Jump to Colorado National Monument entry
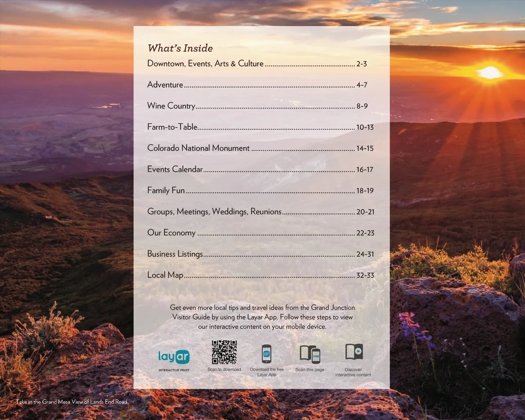This screenshot has width=525, height=420. point(199,148)
